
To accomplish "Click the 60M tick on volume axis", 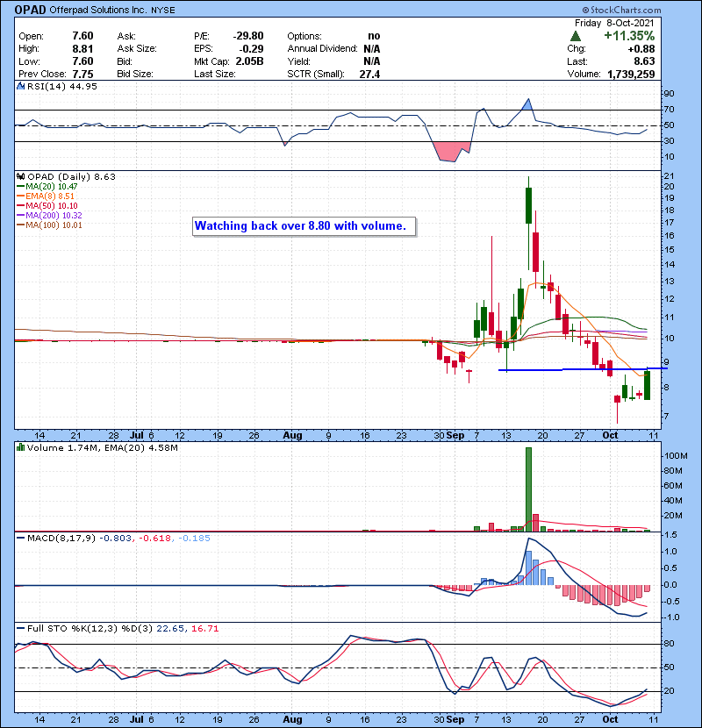I will coord(673,486).
